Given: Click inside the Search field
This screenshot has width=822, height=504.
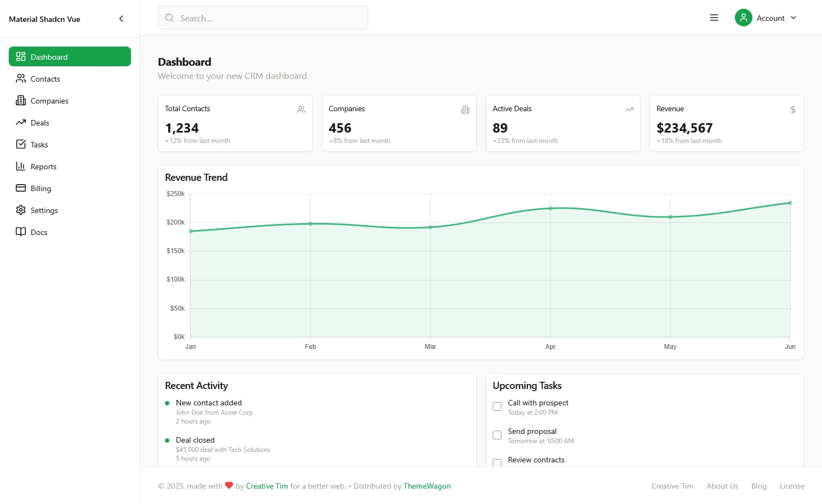Looking at the screenshot, I should [263, 18].
